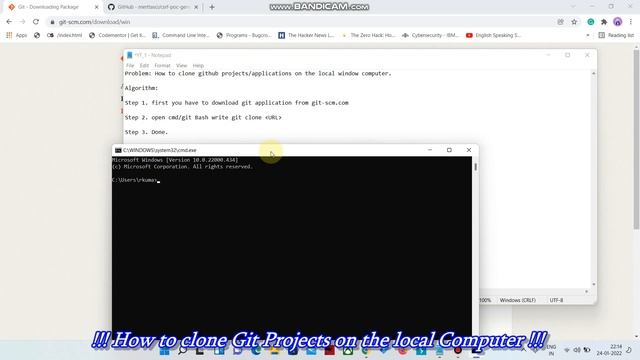Maximize the cmd.exe window
The height and width of the screenshot is (360, 640).
click(449, 150)
